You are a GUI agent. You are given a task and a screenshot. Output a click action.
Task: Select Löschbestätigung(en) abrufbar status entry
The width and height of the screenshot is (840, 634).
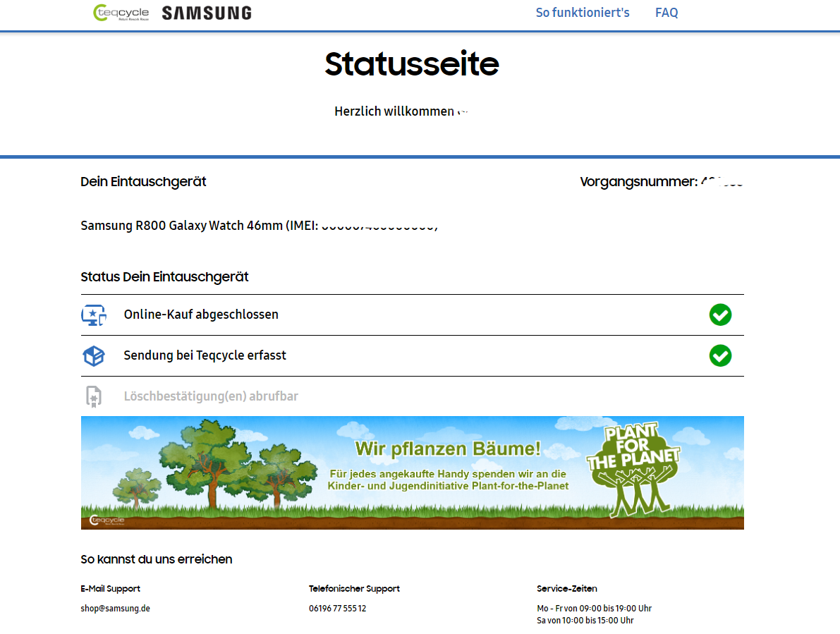click(211, 396)
